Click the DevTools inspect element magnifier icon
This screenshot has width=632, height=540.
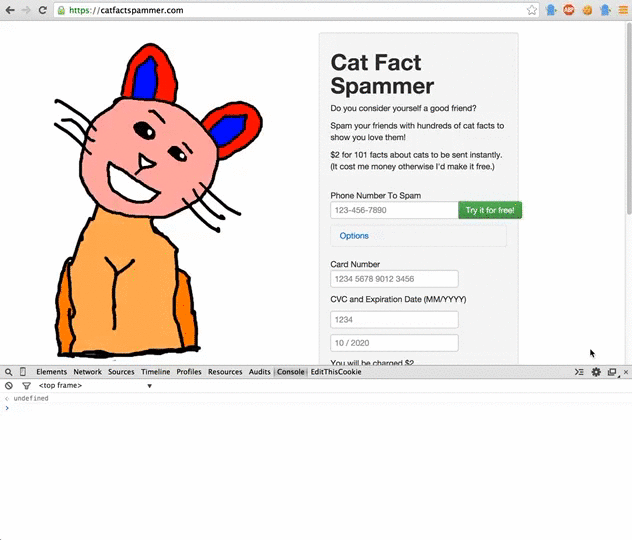[x=8, y=372]
